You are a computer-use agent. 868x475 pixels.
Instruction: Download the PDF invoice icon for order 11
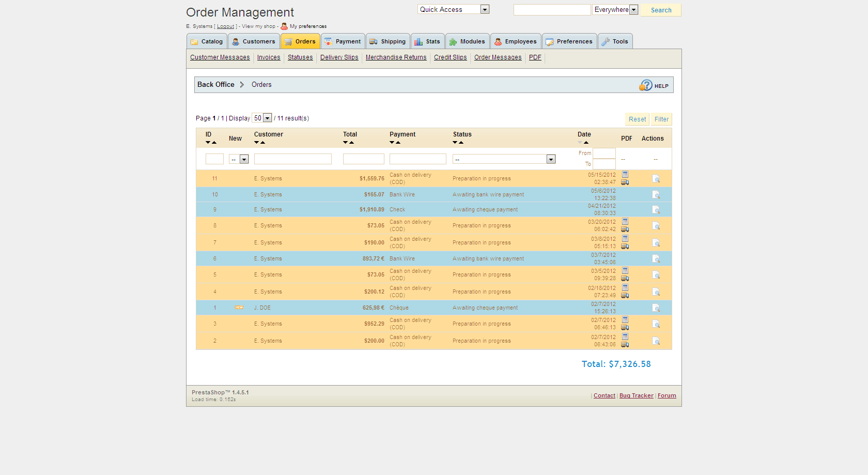point(625,175)
